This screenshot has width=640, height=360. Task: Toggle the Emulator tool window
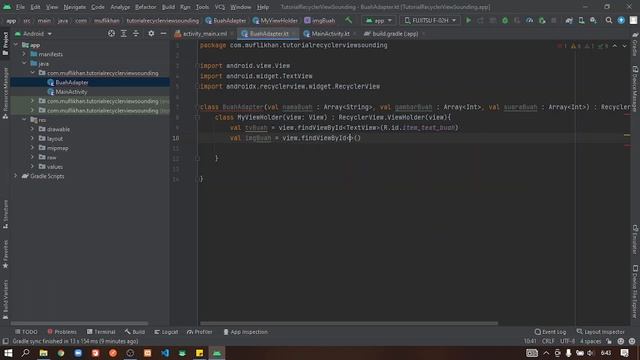[635, 239]
